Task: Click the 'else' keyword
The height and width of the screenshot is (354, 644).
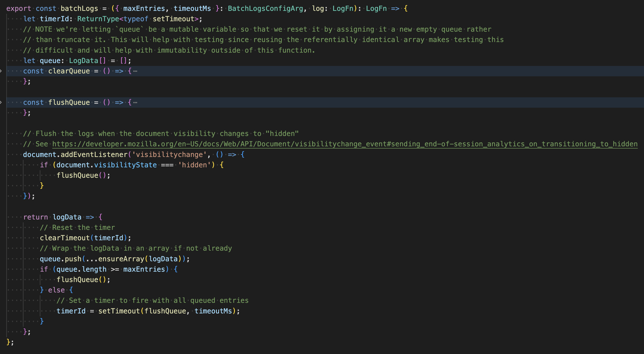Action: click(56, 290)
